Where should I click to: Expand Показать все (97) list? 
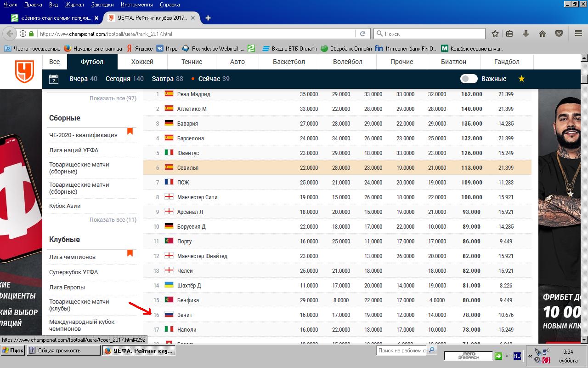[x=113, y=98]
